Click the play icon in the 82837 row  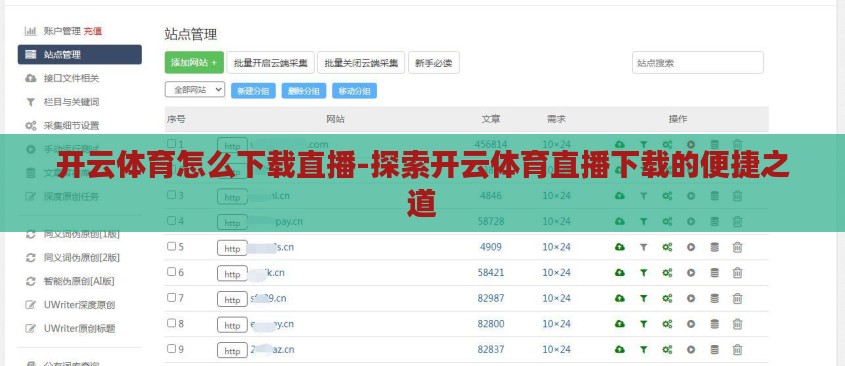point(691,349)
